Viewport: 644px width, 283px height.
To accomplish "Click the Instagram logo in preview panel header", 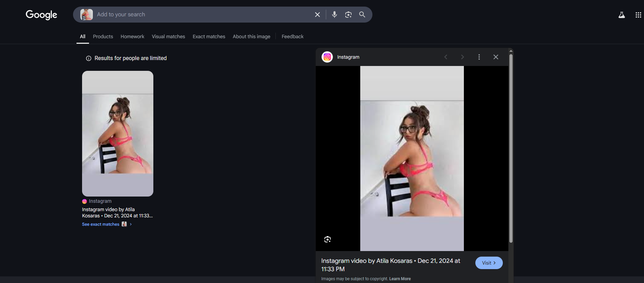I will (x=327, y=57).
